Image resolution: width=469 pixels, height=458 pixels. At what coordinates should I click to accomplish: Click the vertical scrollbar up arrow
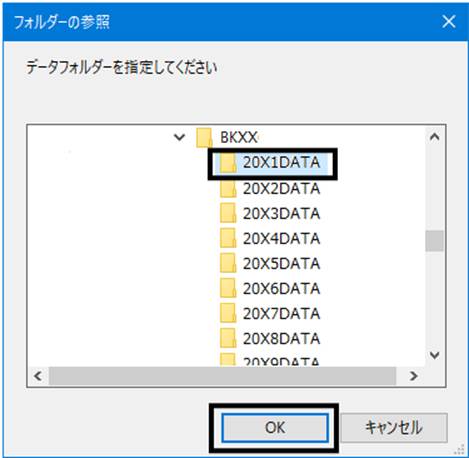pyautogui.click(x=435, y=137)
